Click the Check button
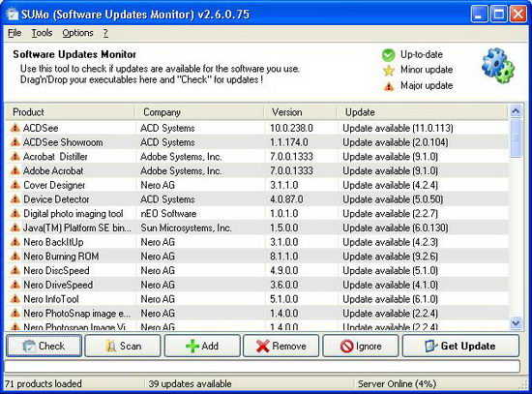The height and width of the screenshot is (394, 532). 44,346
